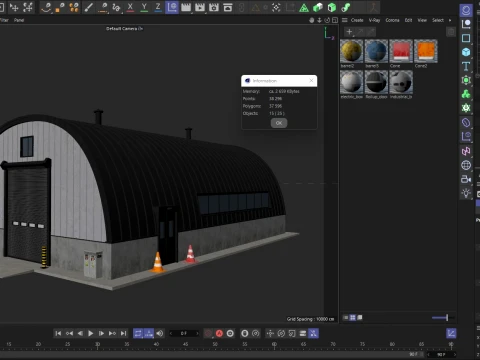Click the green S-shaped plugin icon
Screen dimensions: 480x360
346,7
